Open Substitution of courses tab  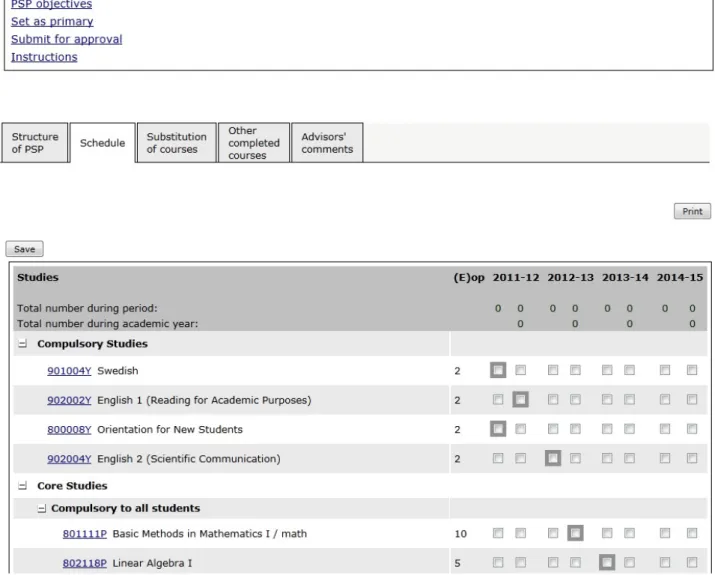pyautogui.click(x=176, y=143)
